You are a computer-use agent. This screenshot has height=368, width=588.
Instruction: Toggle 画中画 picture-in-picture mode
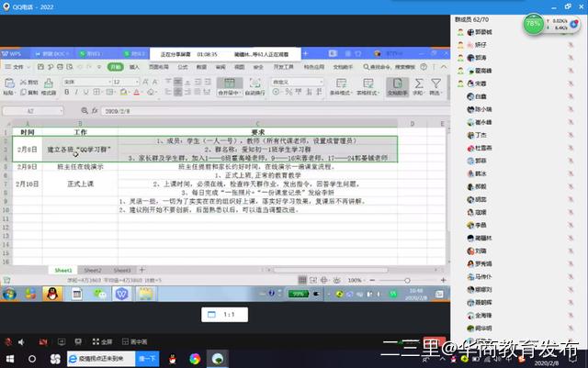[134, 341]
